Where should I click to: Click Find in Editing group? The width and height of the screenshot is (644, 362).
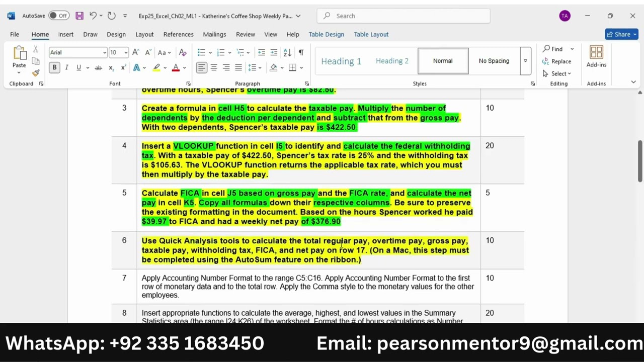552,49
